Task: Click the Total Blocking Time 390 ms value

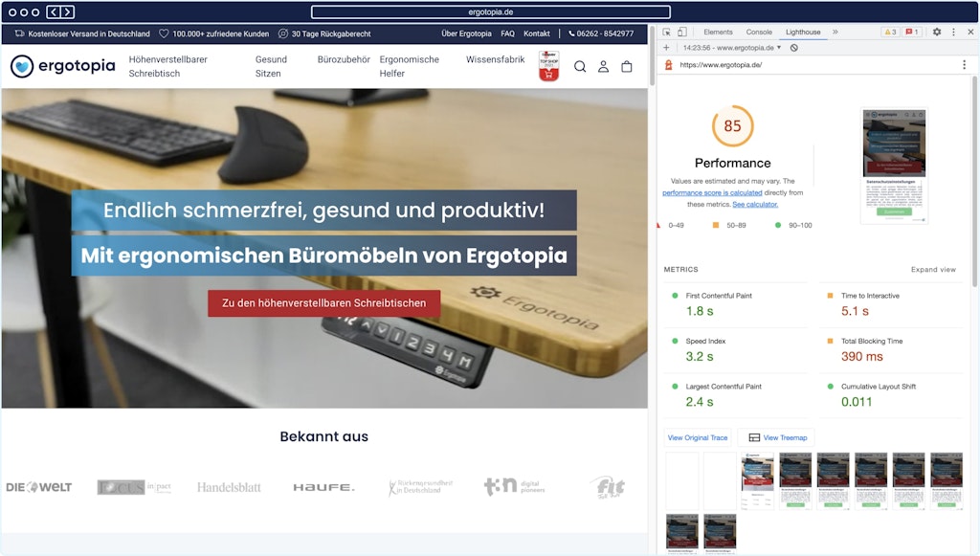Action: pyautogui.click(x=862, y=357)
